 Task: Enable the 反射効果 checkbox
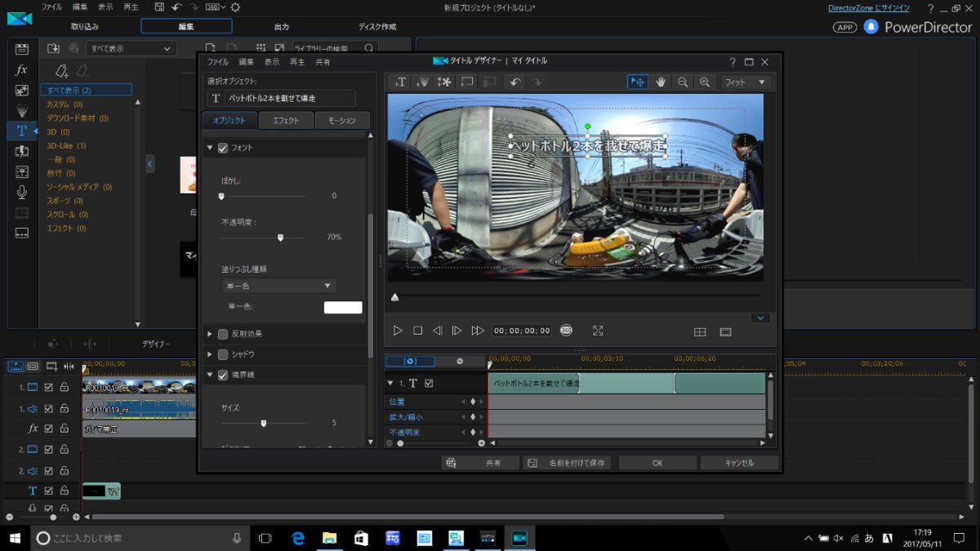click(223, 334)
